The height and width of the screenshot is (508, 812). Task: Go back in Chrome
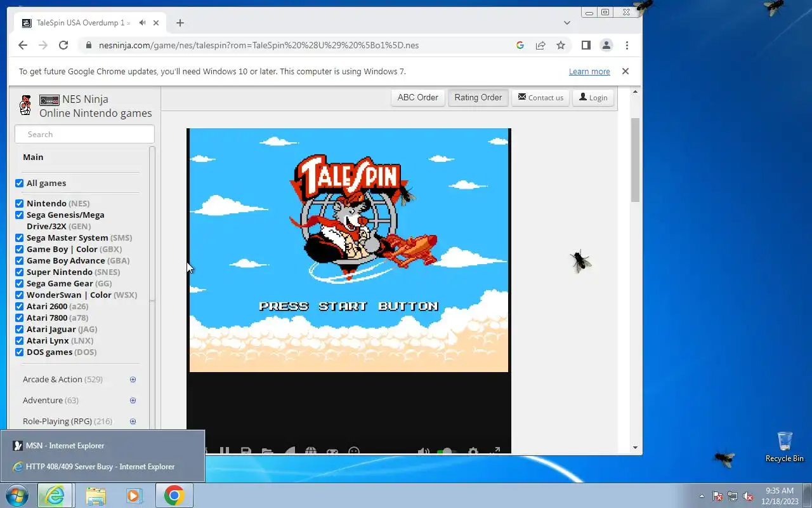[23, 45]
